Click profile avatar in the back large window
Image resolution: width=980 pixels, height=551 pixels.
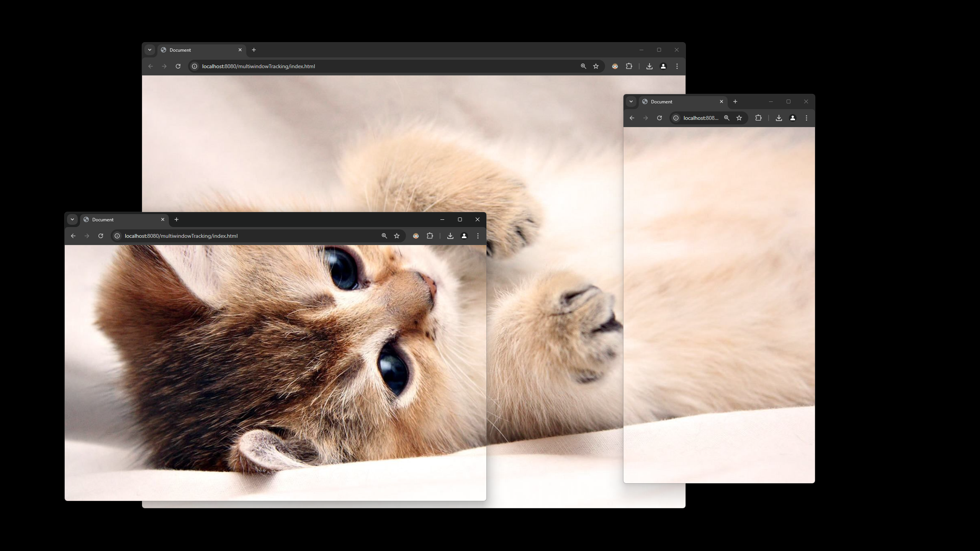pos(663,66)
